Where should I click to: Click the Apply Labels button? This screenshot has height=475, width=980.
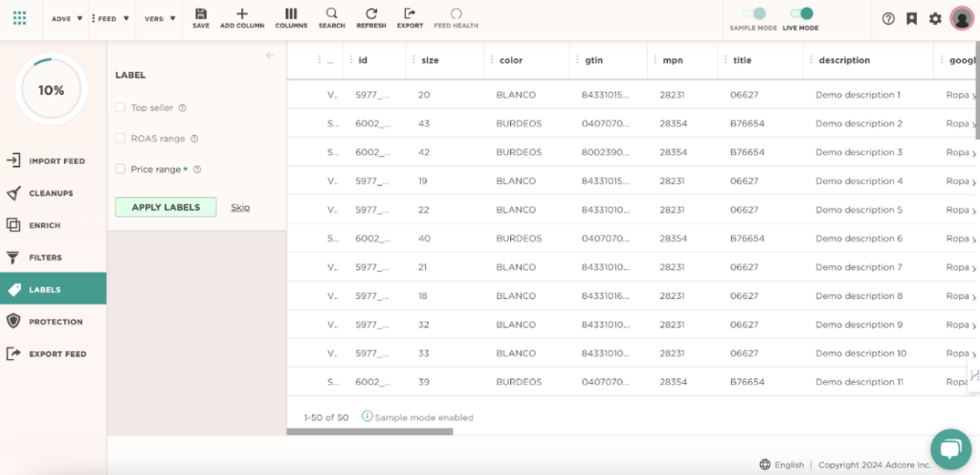tap(166, 207)
